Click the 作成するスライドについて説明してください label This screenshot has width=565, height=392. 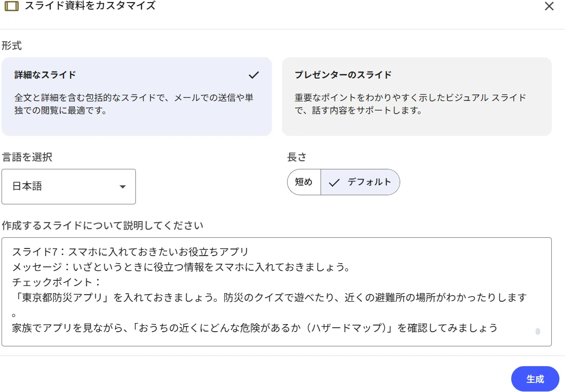(102, 226)
